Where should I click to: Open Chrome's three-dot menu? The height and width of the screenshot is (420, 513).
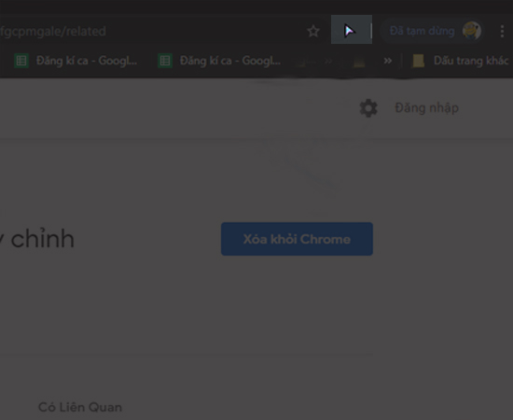pos(502,32)
